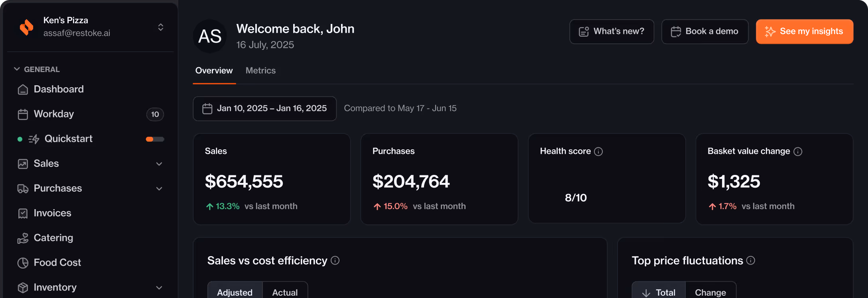Viewport: 868px width, 298px height.
Task: Expand the Purchases sidebar submenu
Action: coord(159,188)
